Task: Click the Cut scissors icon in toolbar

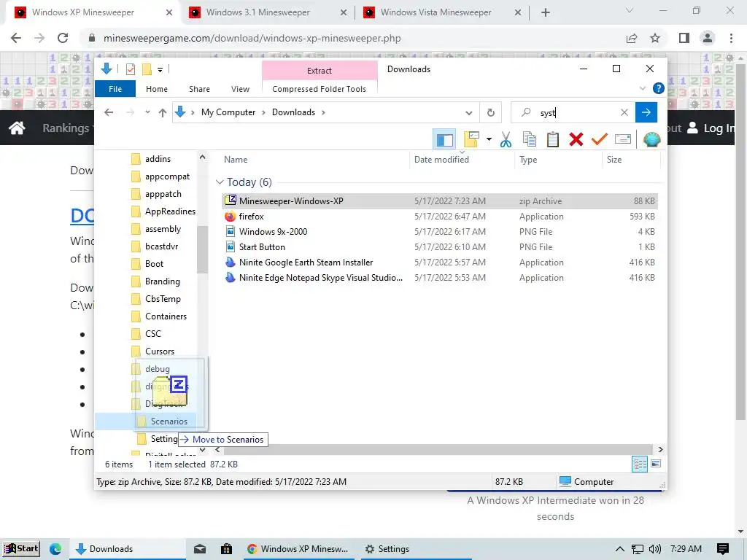Action: coord(506,139)
